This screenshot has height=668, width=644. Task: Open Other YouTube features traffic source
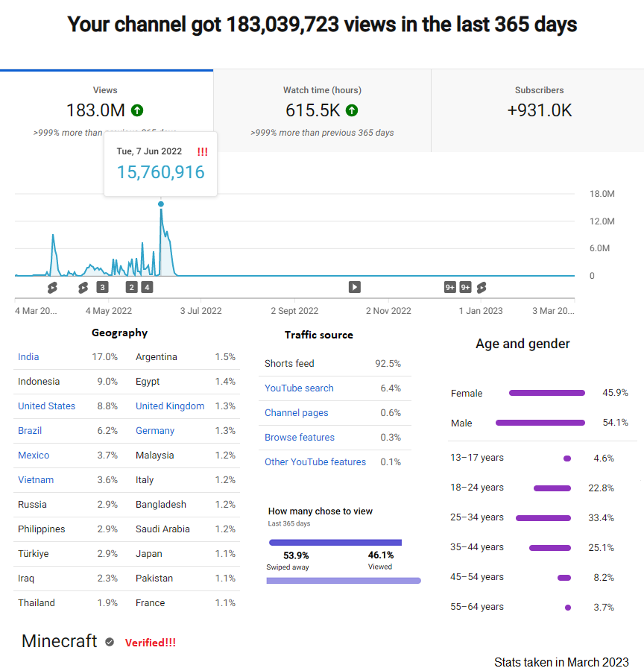pos(315,461)
